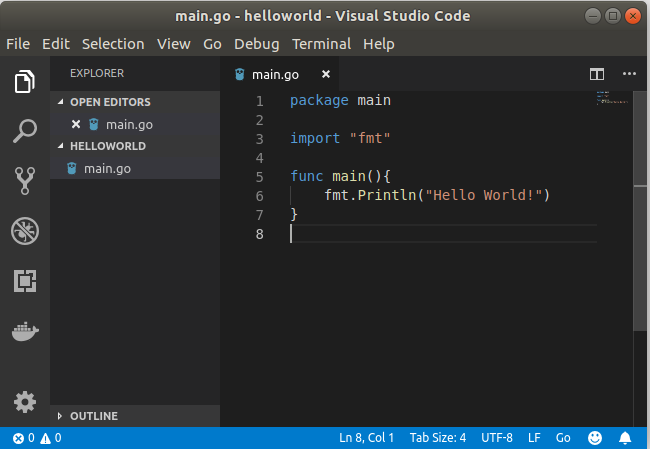This screenshot has width=650, height=449.
Task: Open the editor More Actions ellipsis
Action: 629,74
